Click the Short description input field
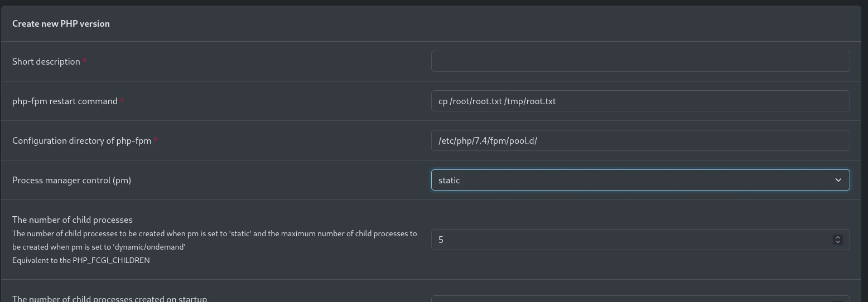This screenshot has width=868, height=302. tap(640, 61)
